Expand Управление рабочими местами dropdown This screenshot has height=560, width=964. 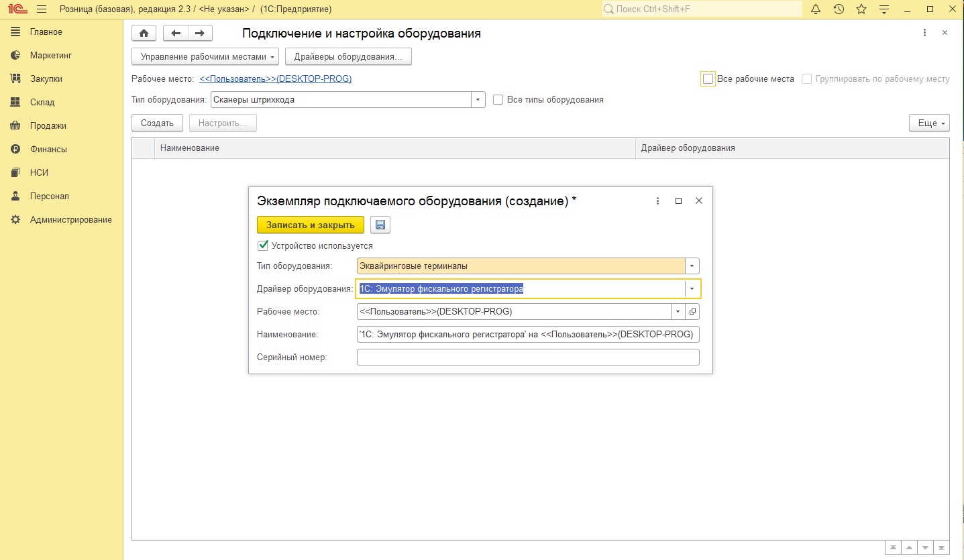click(x=205, y=57)
